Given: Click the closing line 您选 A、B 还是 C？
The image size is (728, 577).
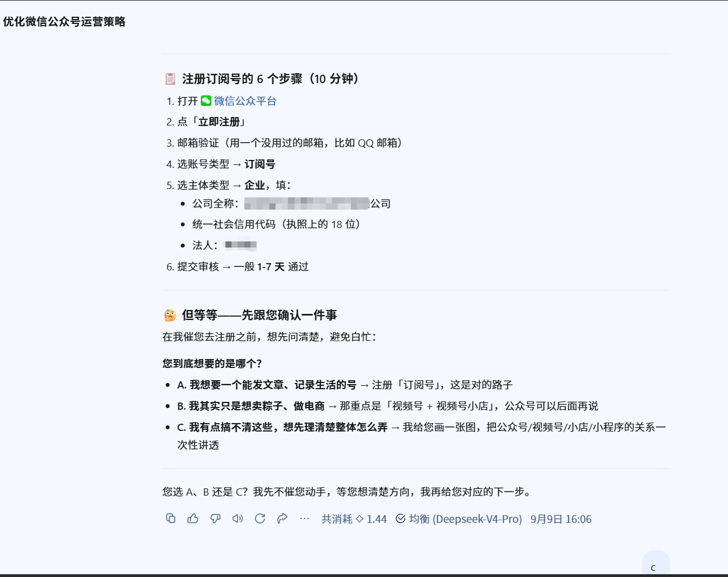Looking at the screenshot, I should click(x=205, y=492).
